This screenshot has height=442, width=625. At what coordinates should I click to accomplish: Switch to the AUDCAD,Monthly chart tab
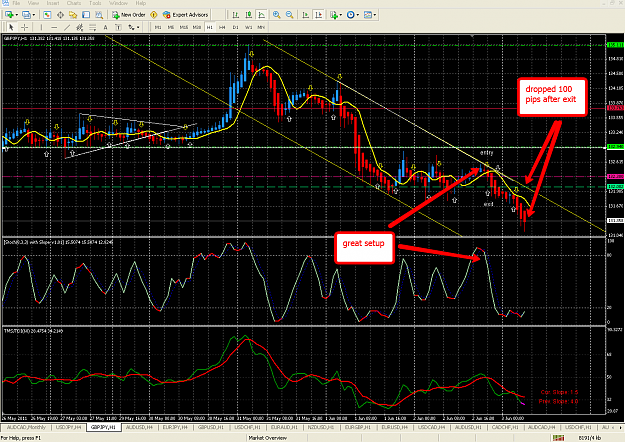click(x=26, y=427)
